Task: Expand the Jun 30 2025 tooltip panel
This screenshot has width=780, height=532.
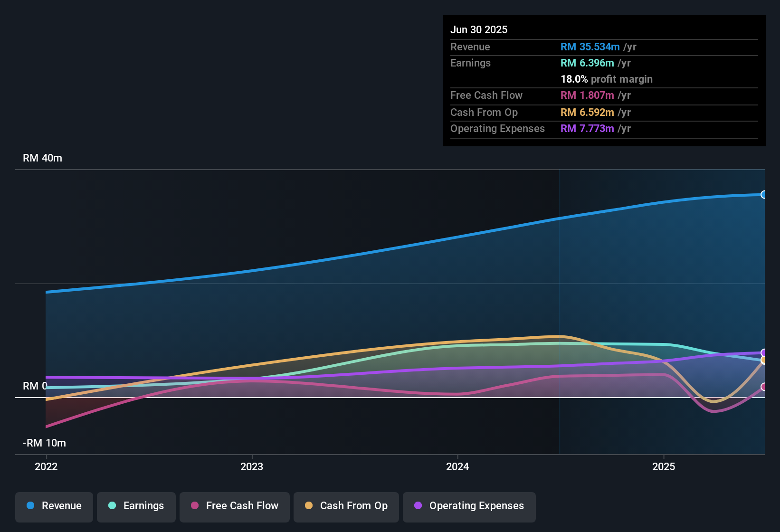Action: (479, 29)
